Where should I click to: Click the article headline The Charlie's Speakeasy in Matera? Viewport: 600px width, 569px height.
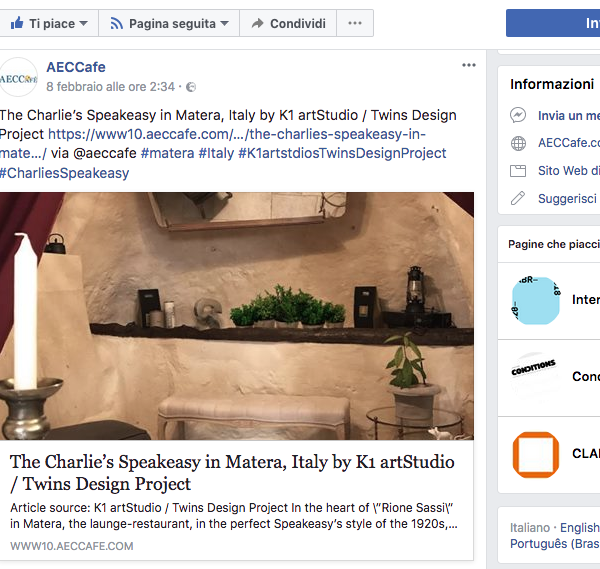click(232, 473)
